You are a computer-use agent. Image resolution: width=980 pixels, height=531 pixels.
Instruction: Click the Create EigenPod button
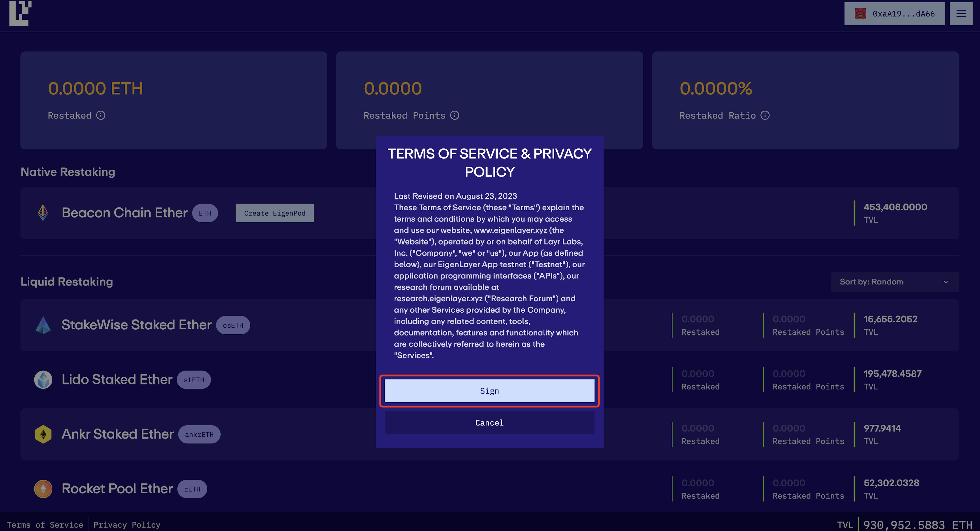point(274,213)
